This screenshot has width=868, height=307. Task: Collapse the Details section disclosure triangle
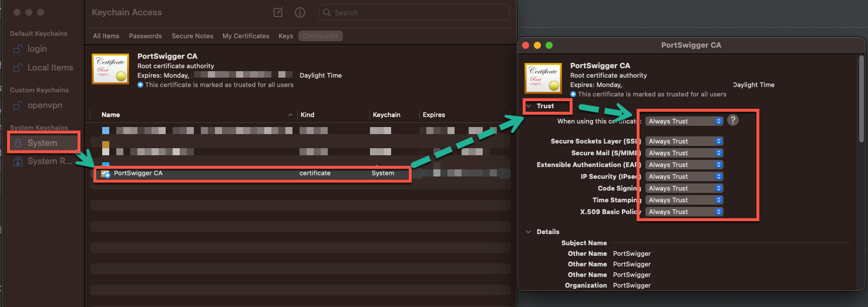tap(529, 232)
